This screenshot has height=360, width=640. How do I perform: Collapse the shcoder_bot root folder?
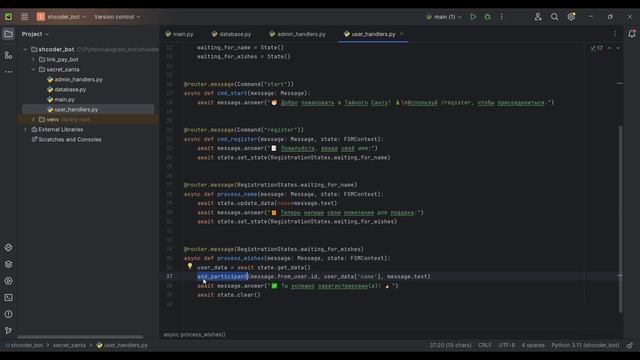tap(25, 49)
